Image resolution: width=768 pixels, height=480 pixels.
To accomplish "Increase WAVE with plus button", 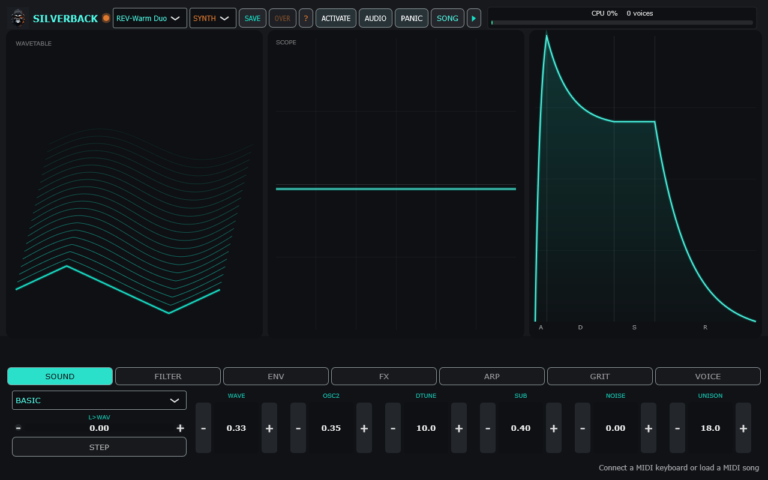I will [269, 428].
